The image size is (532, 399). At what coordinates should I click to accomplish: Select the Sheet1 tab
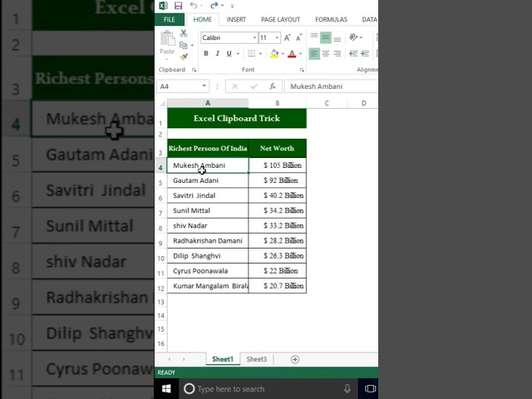click(x=223, y=359)
